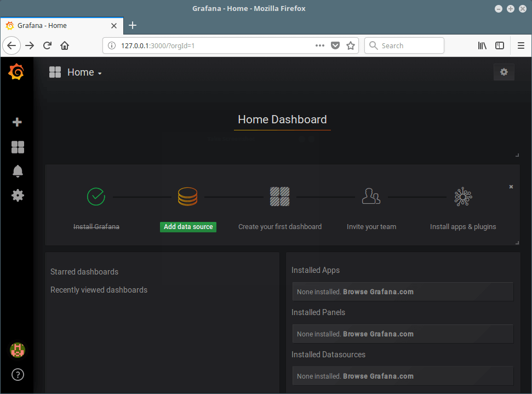This screenshot has height=394, width=532.
Task: Click the dashboard settings gear button
Action: (x=504, y=72)
